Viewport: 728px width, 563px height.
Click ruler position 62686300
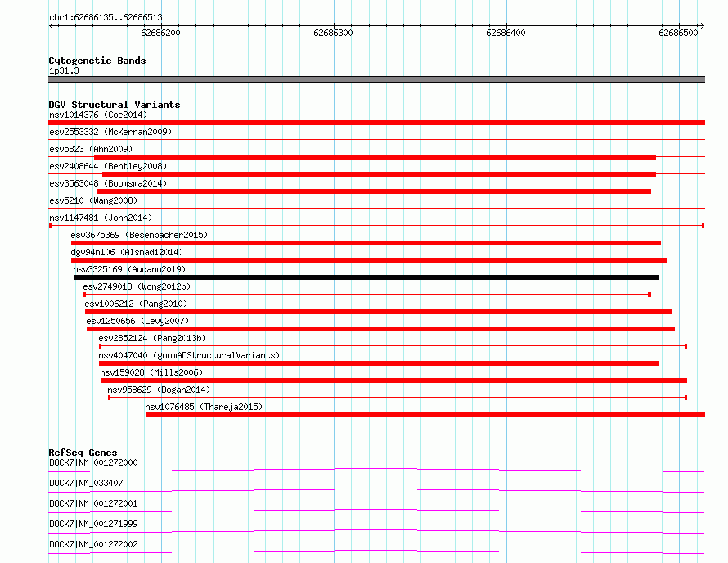334,33
